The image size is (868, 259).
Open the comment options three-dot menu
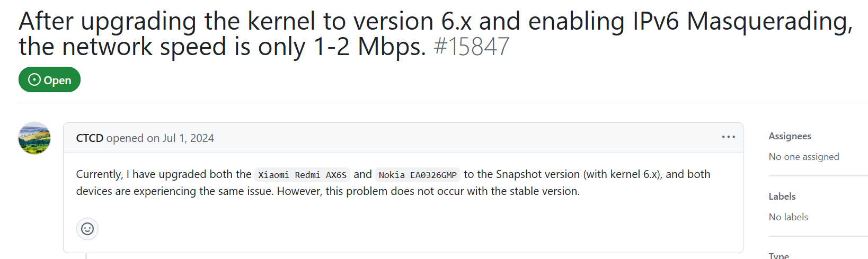(x=728, y=137)
